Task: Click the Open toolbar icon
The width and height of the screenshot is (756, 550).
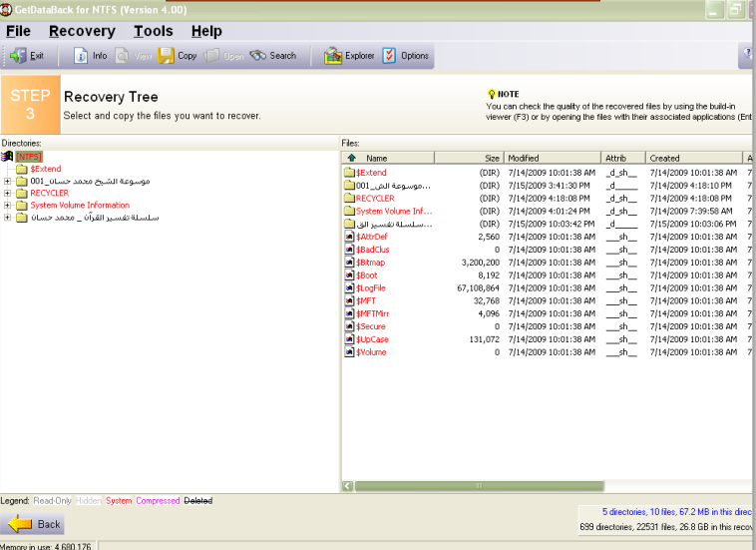Action: pos(211,56)
